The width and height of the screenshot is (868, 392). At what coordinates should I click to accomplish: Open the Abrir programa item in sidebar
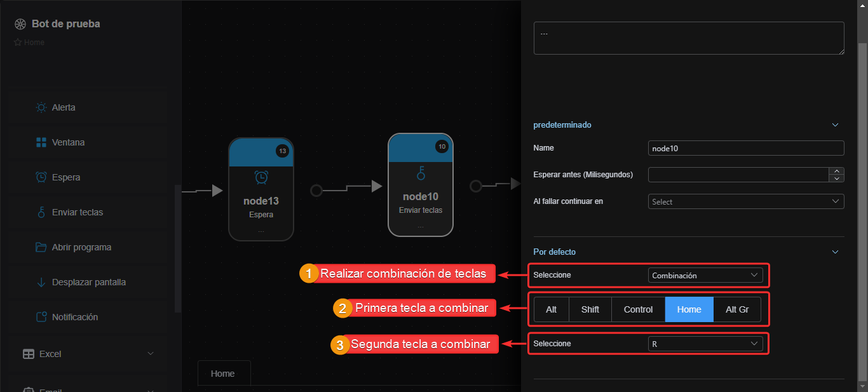[x=89, y=247]
